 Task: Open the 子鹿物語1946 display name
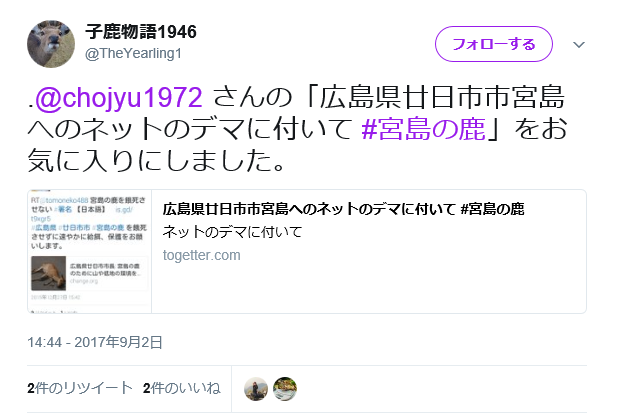[x=141, y=32]
